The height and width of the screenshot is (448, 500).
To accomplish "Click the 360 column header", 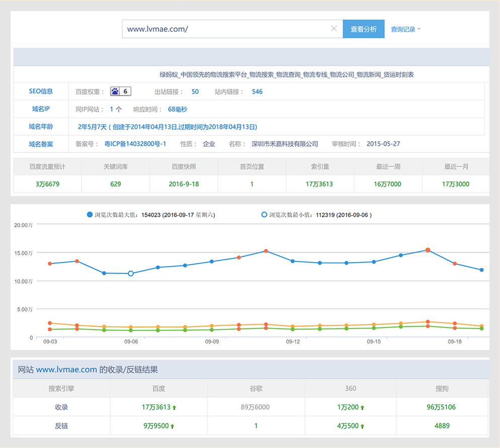I will (x=350, y=388).
